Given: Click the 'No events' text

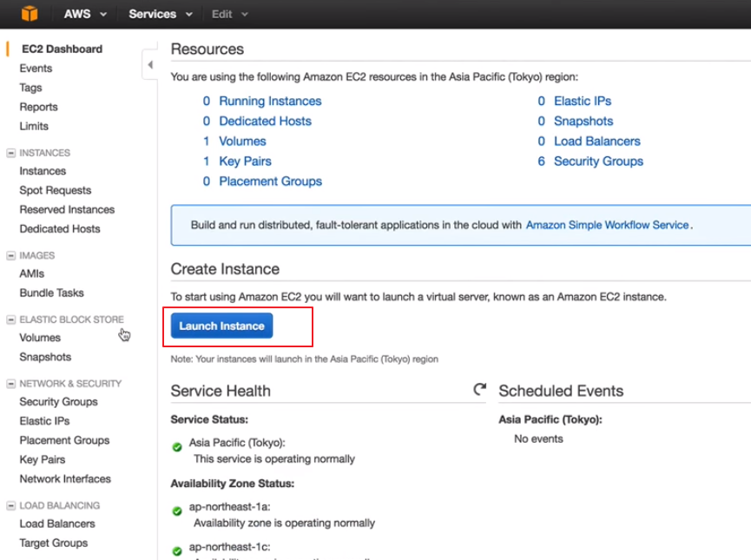Looking at the screenshot, I should click(538, 438).
